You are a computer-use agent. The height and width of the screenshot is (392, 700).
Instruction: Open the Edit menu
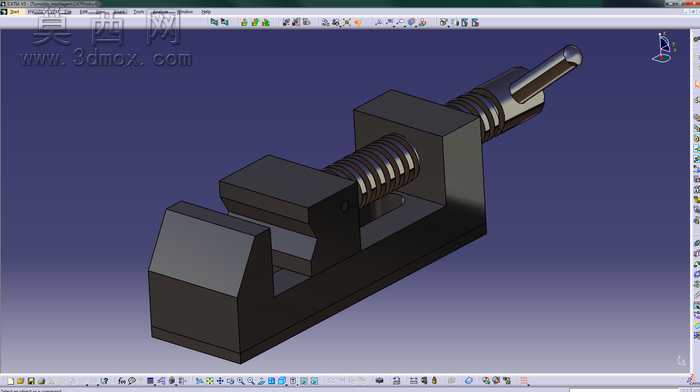[x=83, y=12]
